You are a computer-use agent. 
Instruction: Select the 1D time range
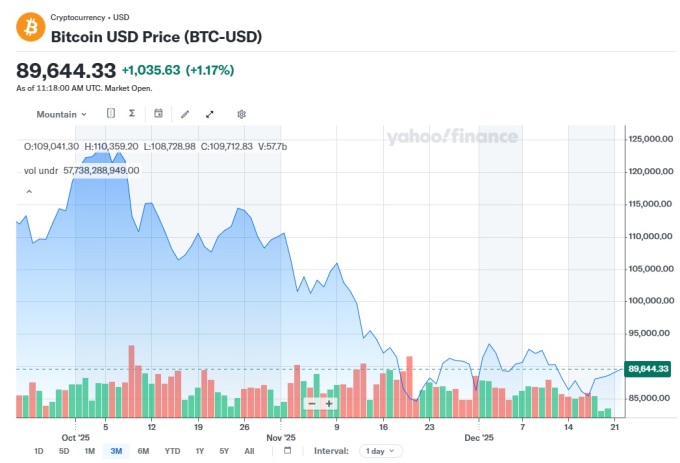39,451
